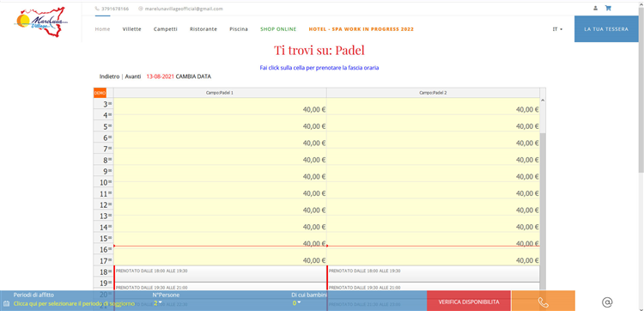Click 'Fai click sulla cella per prenotare' hint
This screenshot has height=311, width=644.
pos(319,68)
